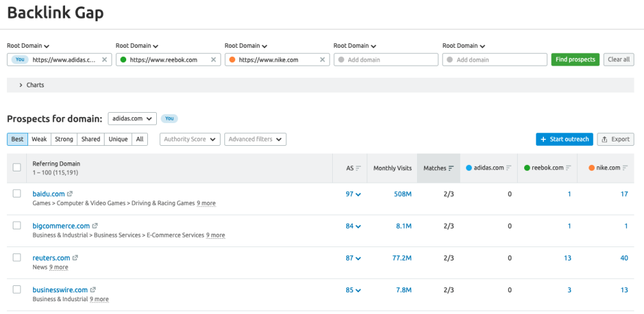The height and width of the screenshot is (314, 644).
Task: Select the Strong prospects tab
Action: [x=64, y=139]
